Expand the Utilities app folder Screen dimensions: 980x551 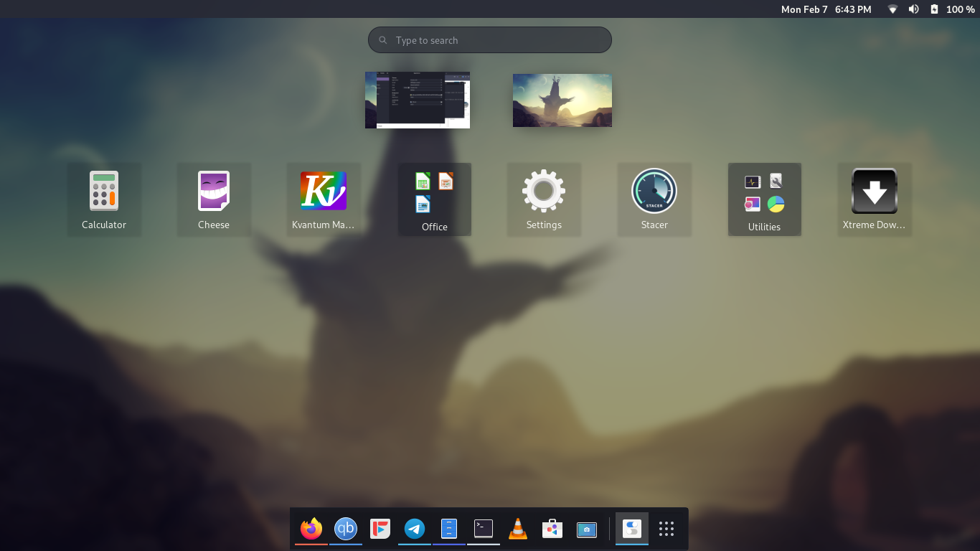(x=765, y=194)
